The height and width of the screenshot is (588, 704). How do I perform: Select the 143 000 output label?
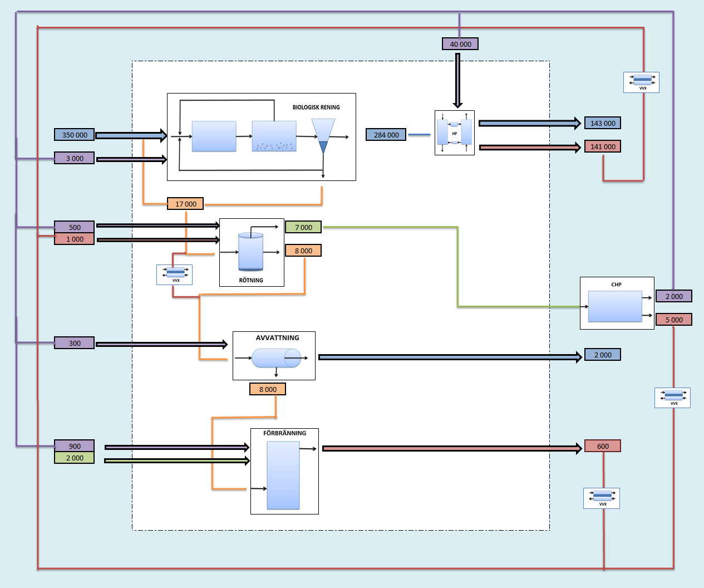[x=603, y=123]
